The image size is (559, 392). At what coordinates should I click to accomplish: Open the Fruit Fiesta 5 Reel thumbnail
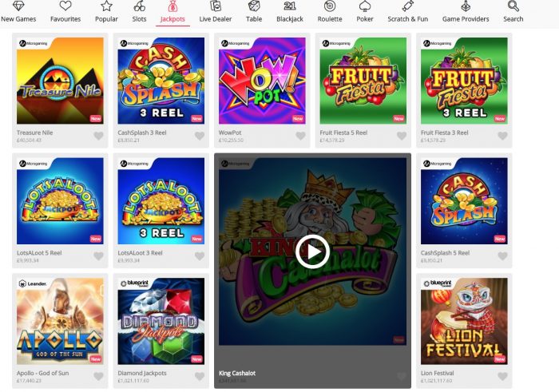(363, 81)
